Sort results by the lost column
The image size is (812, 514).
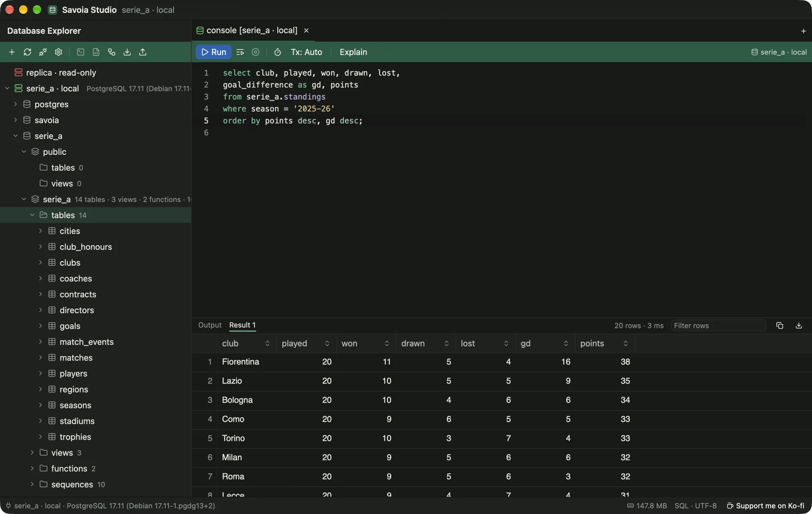click(485, 343)
